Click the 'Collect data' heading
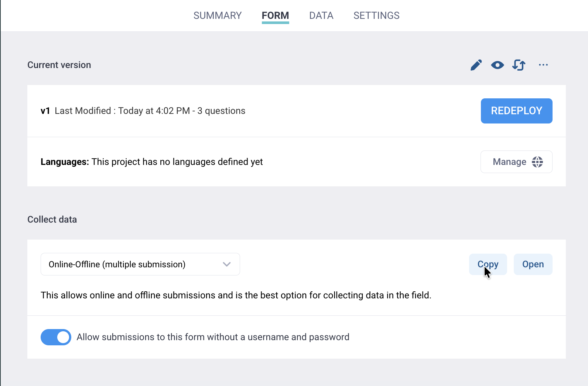Image resolution: width=588 pixels, height=386 pixels. click(52, 220)
